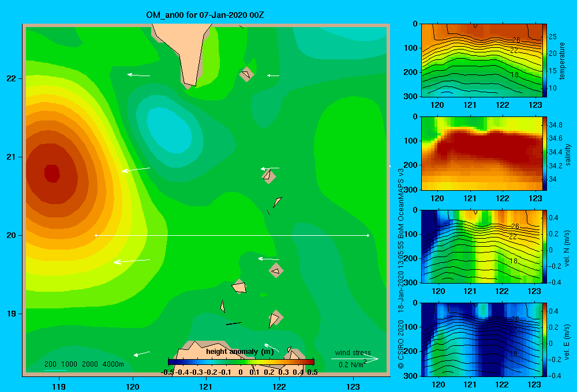577x392 pixels.
Task: Open the salinity depth section panel
Action: [482, 153]
